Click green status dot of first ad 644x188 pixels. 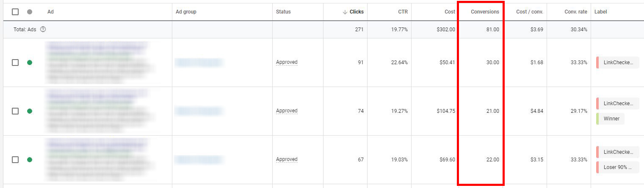click(30, 63)
